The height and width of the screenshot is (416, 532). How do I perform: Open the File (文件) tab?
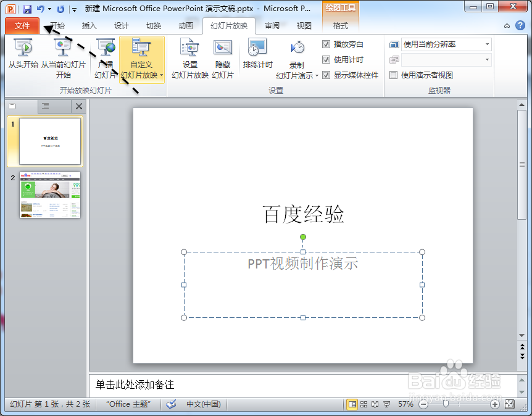pos(22,26)
